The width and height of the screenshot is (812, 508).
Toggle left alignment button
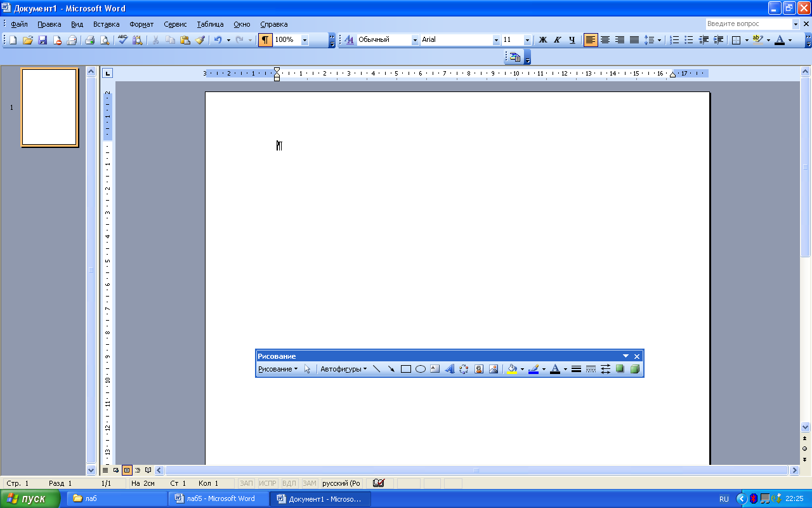coord(591,40)
